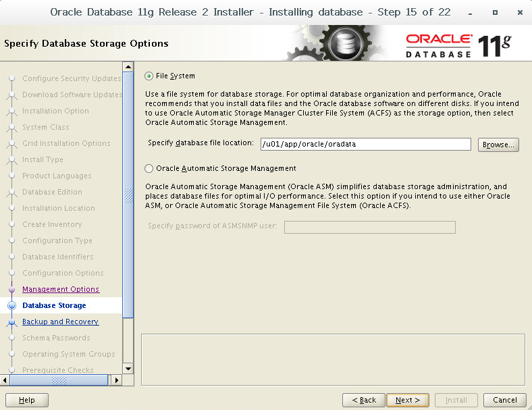
Task: Click Create Inventory step
Action: (52, 224)
